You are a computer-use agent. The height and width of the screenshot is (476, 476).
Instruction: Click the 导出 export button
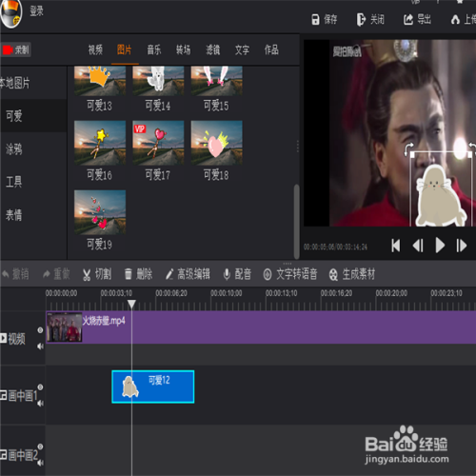(417, 19)
